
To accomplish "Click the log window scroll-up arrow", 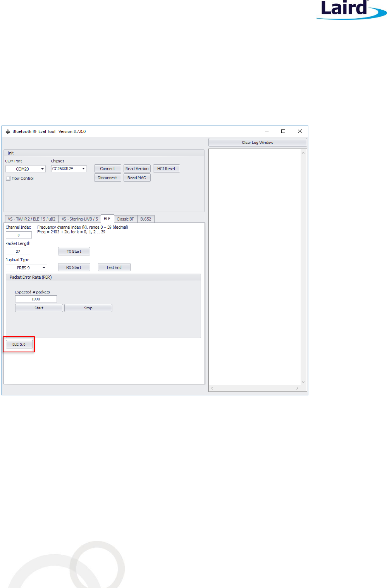I will [303, 153].
